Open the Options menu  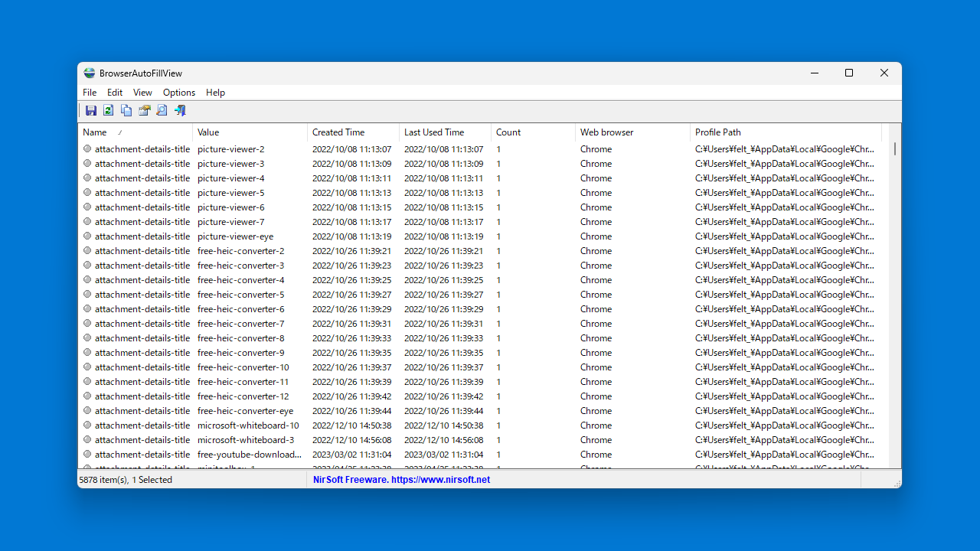click(179, 93)
